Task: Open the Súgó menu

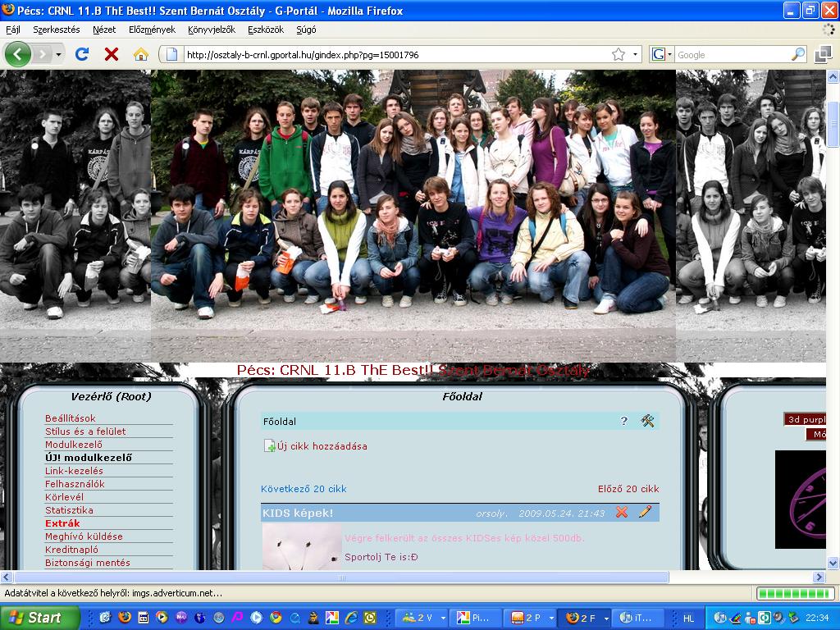Action: point(306,30)
